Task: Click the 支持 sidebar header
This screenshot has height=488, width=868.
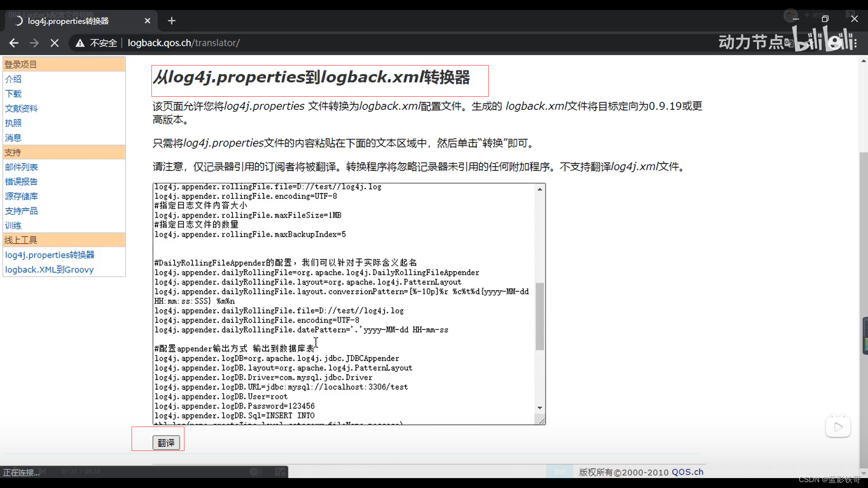Action: point(64,152)
